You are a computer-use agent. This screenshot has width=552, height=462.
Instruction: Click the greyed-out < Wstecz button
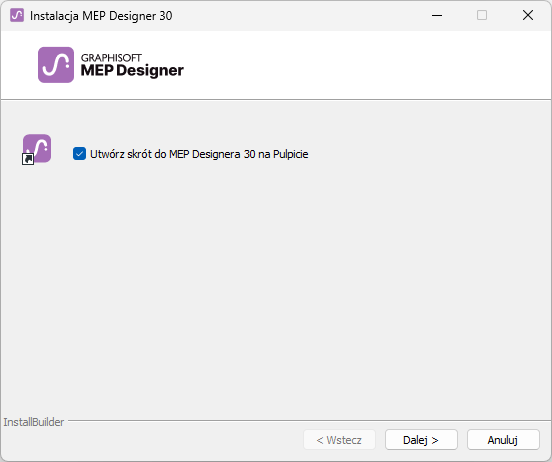(339, 440)
